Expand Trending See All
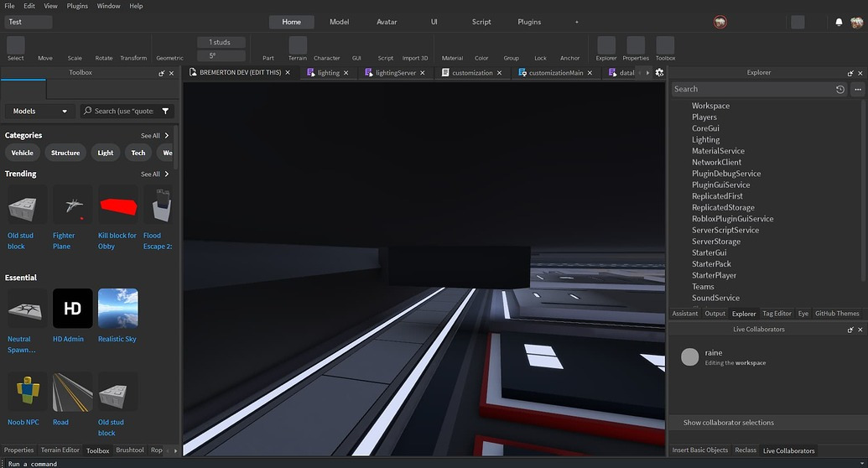The width and height of the screenshot is (868, 468). tap(154, 174)
